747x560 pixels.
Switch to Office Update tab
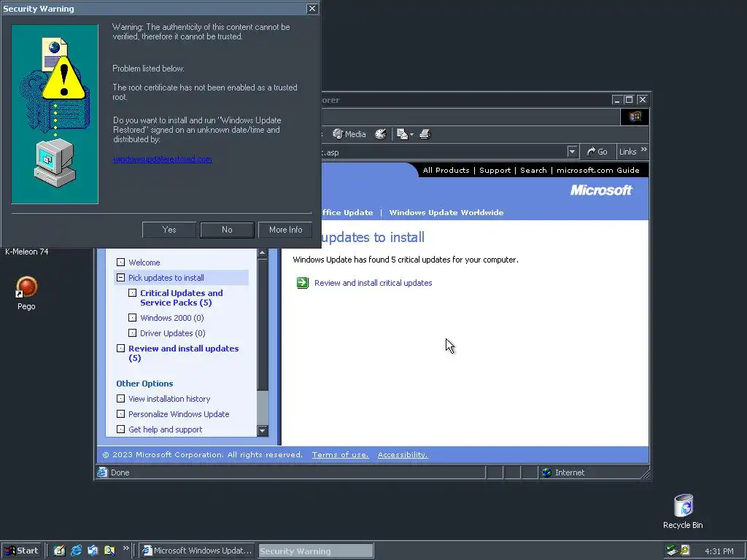point(347,212)
